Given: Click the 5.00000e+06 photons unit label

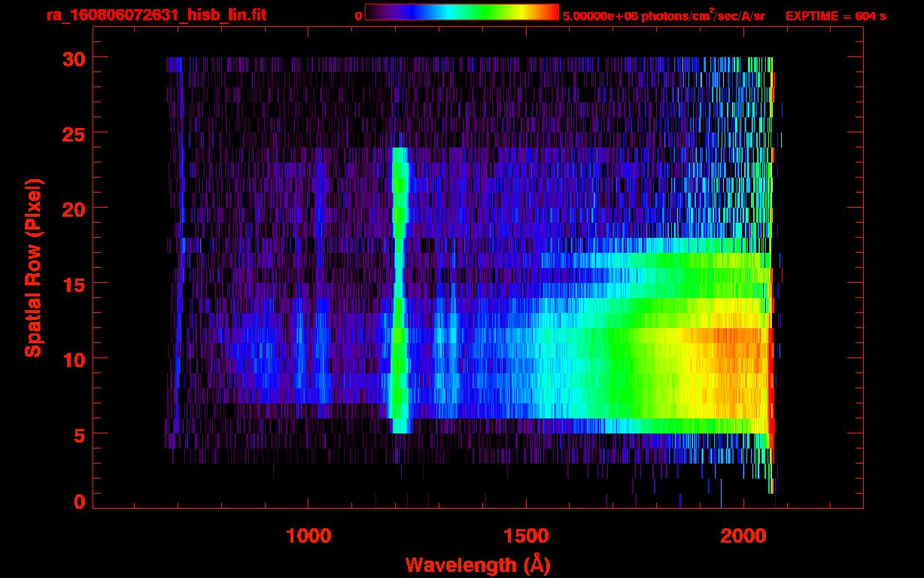Looking at the screenshot, I should (664, 16).
